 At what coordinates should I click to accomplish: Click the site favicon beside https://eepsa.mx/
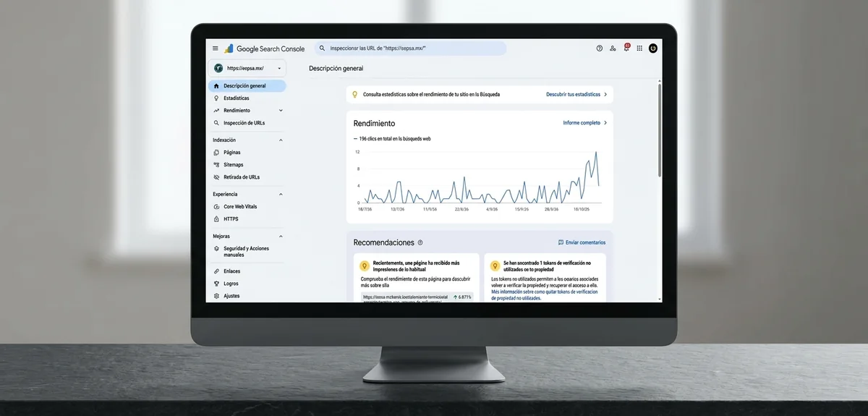pos(218,68)
